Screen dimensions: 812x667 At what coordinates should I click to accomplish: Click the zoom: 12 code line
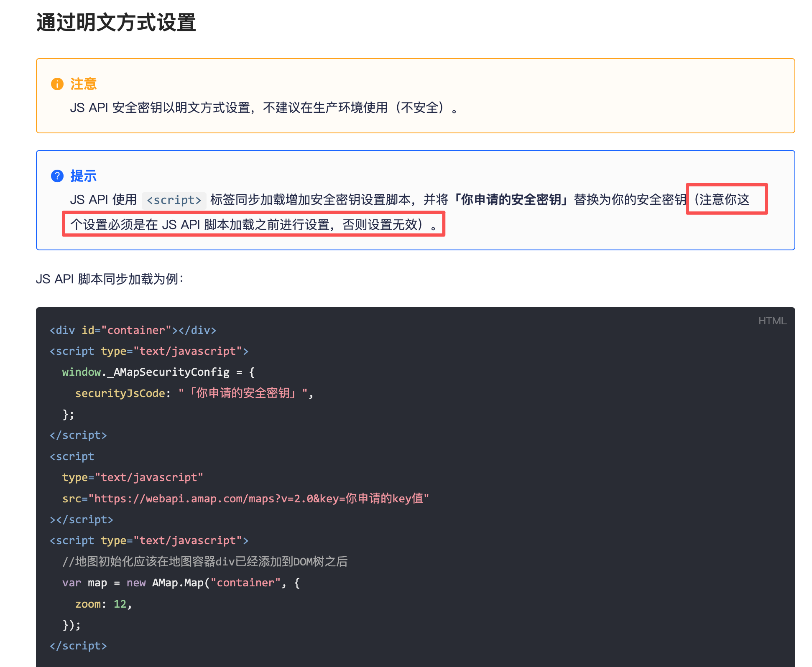(103, 604)
